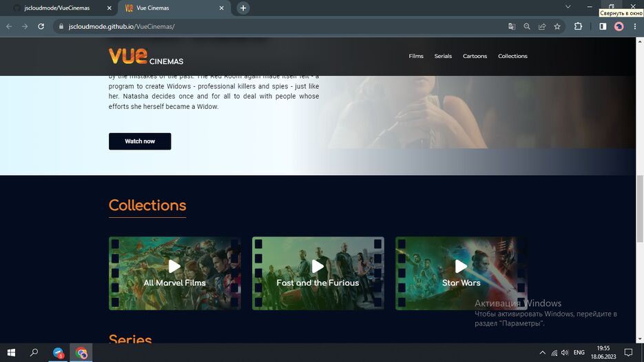Screen dimensions: 644x362
Task: Open the Films navigation link
Action: [416, 56]
